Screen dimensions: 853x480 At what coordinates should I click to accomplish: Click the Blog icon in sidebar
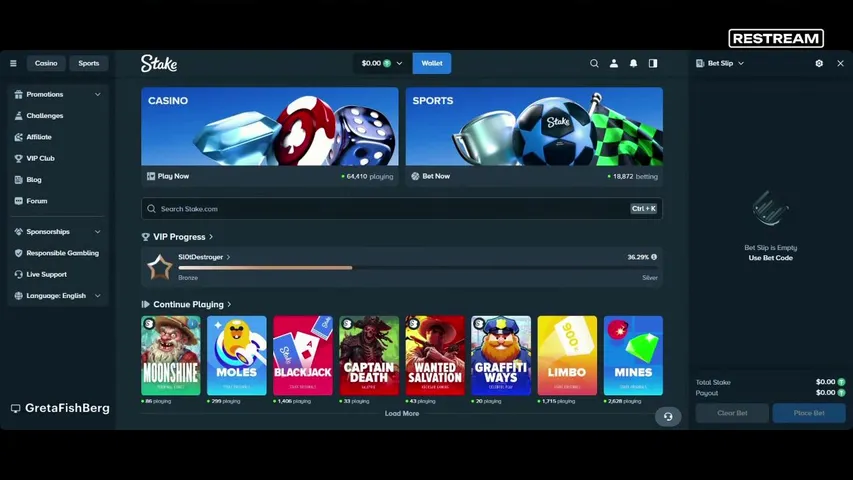click(18, 180)
